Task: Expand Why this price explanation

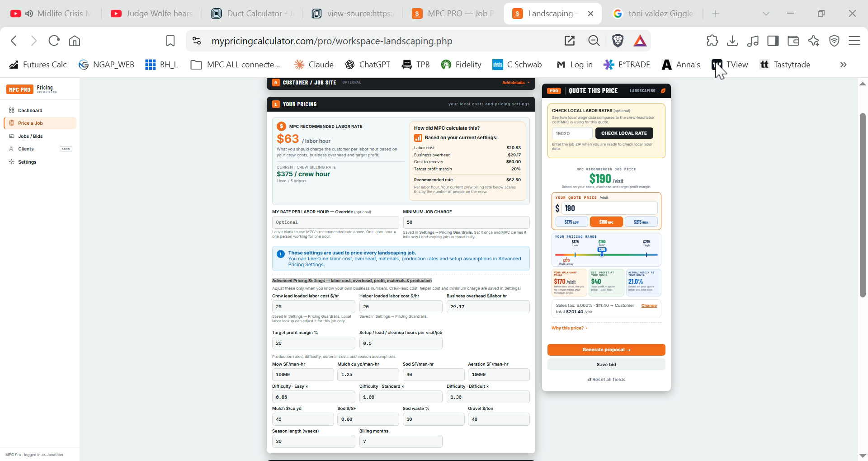Action: 570,328
